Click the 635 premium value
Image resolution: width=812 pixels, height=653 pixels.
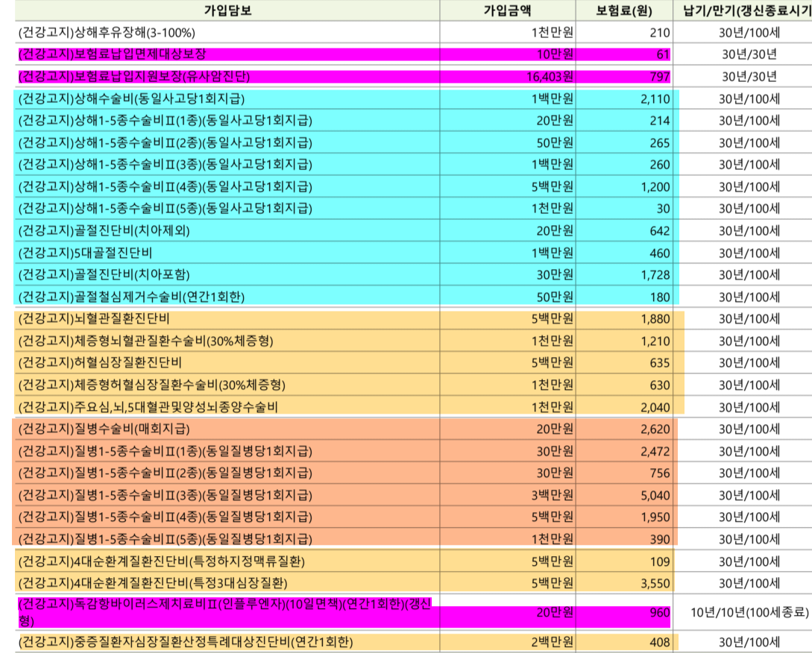(x=660, y=363)
